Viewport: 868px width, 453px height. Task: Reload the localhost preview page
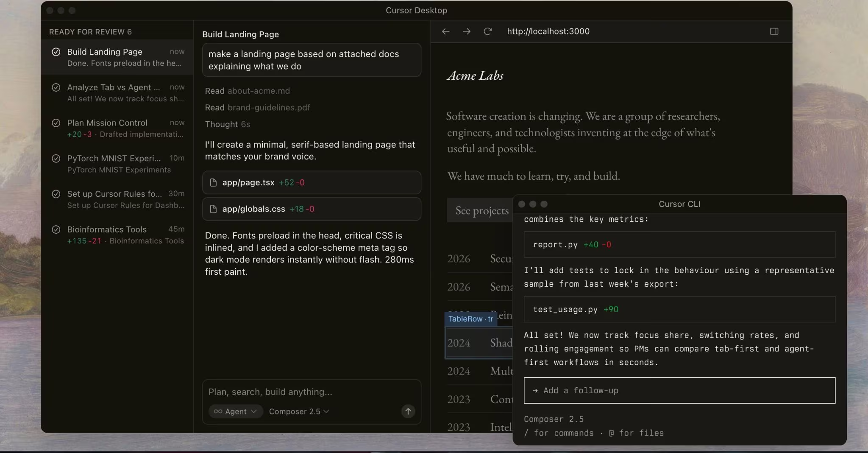(488, 31)
